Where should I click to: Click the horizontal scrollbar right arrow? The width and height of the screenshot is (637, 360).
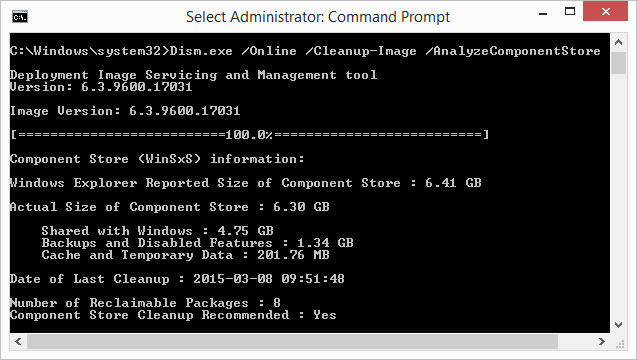(x=602, y=341)
